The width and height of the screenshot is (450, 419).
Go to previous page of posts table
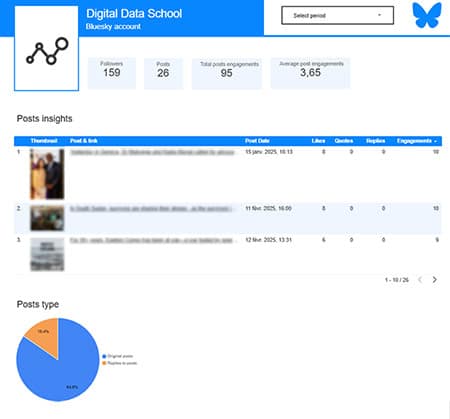[x=420, y=280]
